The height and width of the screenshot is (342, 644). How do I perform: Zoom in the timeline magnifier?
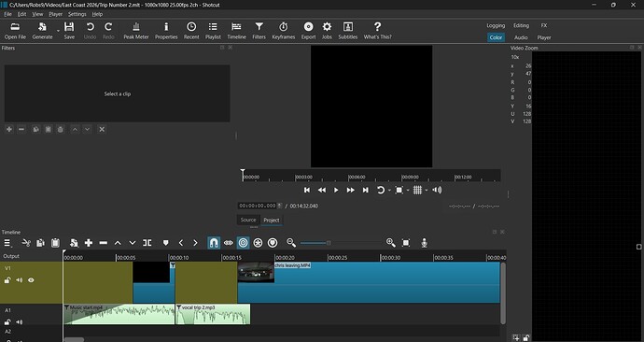coord(390,243)
